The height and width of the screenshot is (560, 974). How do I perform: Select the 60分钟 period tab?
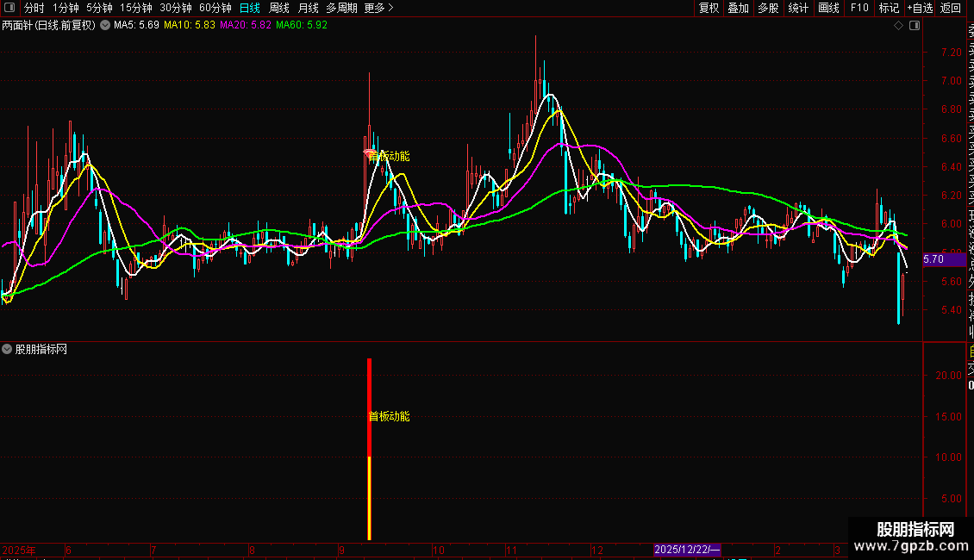pyautogui.click(x=215, y=8)
